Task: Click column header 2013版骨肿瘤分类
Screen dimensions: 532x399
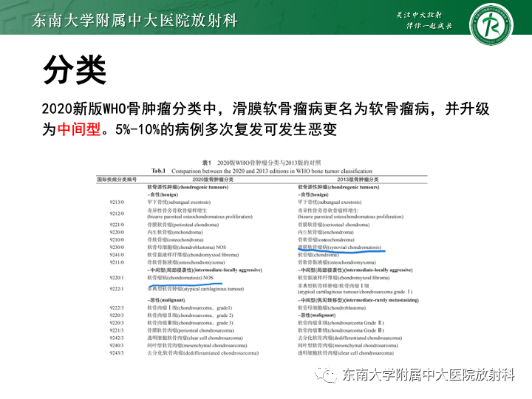Action: tap(358, 179)
